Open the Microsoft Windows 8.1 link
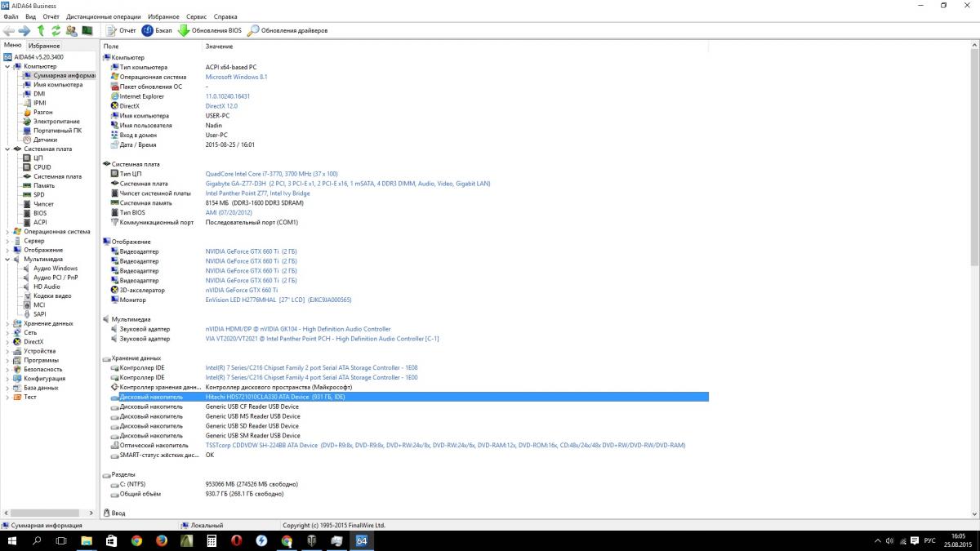Image resolution: width=980 pixels, height=551 pixels. tap(236, 77)
